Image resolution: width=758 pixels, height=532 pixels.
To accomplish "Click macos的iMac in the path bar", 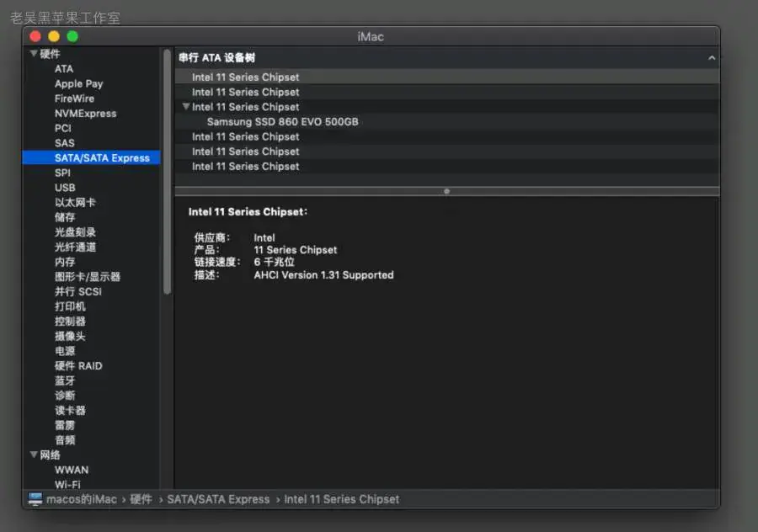I will pos(82,499).
